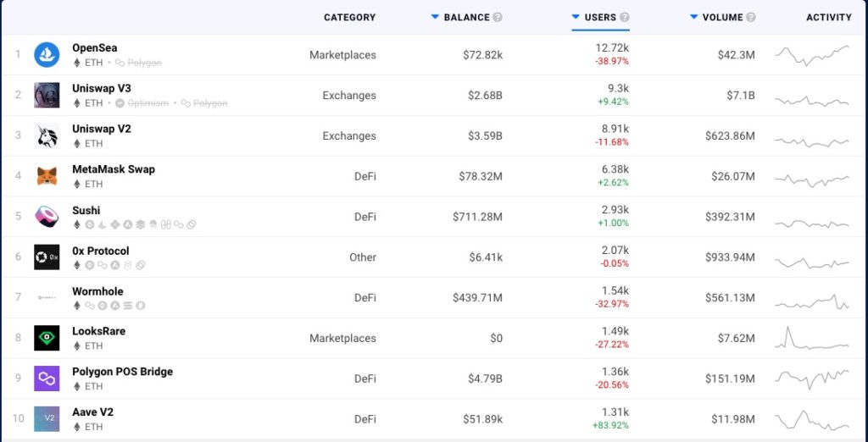Click the ETH chain icon under OpenSea

coord(77,63)
